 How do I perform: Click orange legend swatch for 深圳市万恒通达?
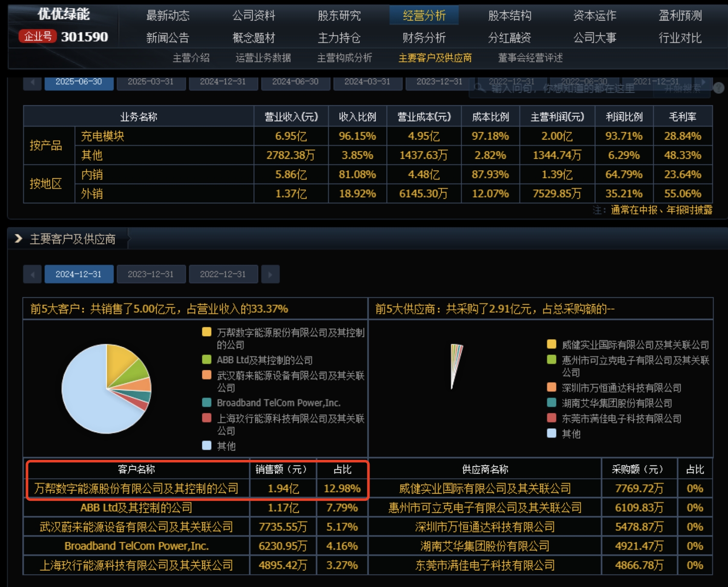(x=551, y=387)
